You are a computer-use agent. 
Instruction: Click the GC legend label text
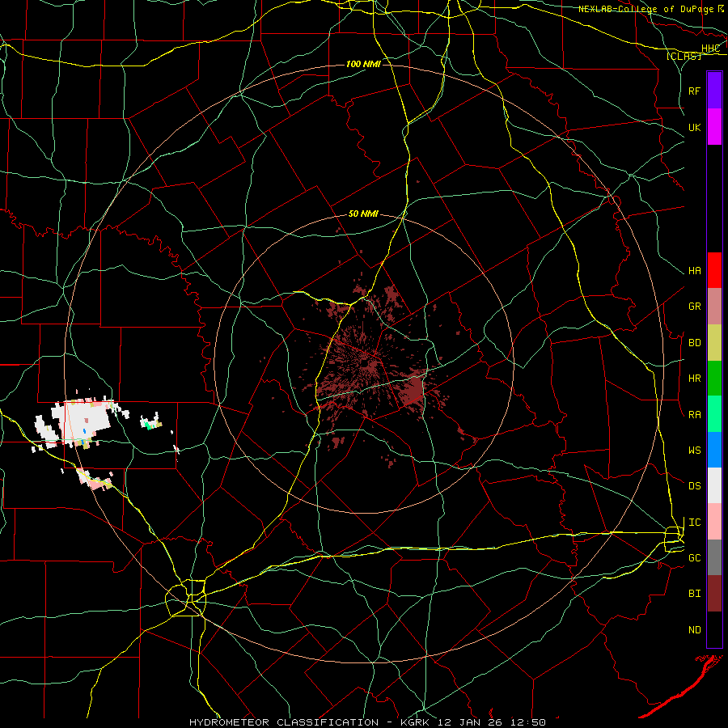pos(695,558)
